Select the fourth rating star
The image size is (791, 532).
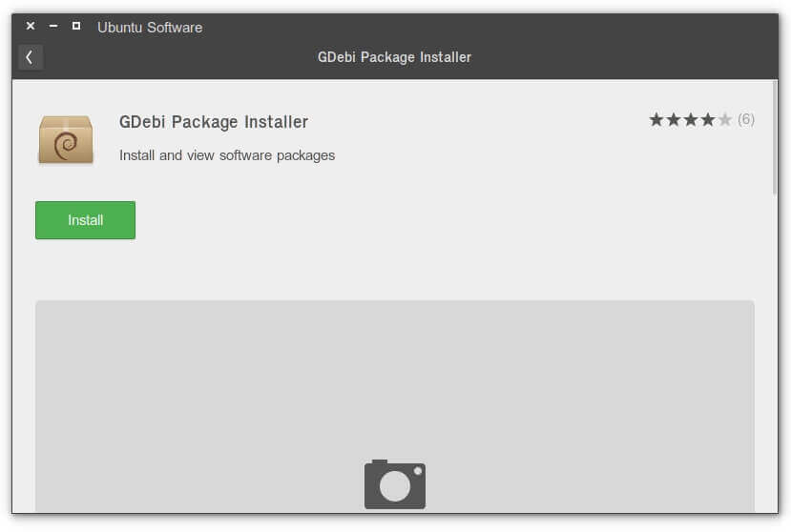coord(707,119)
